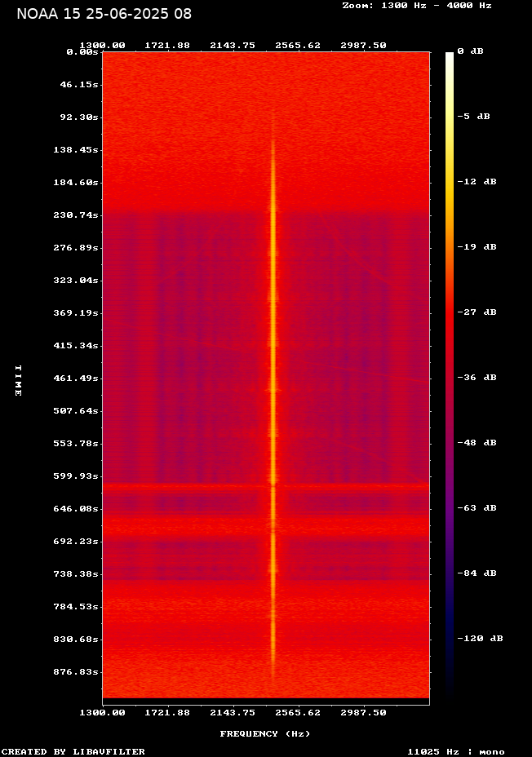Click the top axis label 2565.62
Screen dimensions: 532x757
[298, 46]
